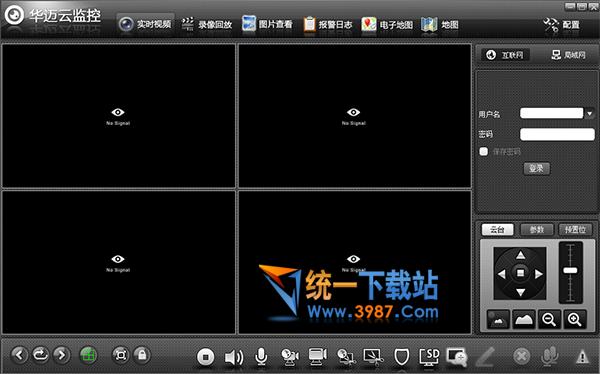The height and width of the screenshot is (374, 600).
Task: Open the 电子地图 tab
Action: (387, 24)
